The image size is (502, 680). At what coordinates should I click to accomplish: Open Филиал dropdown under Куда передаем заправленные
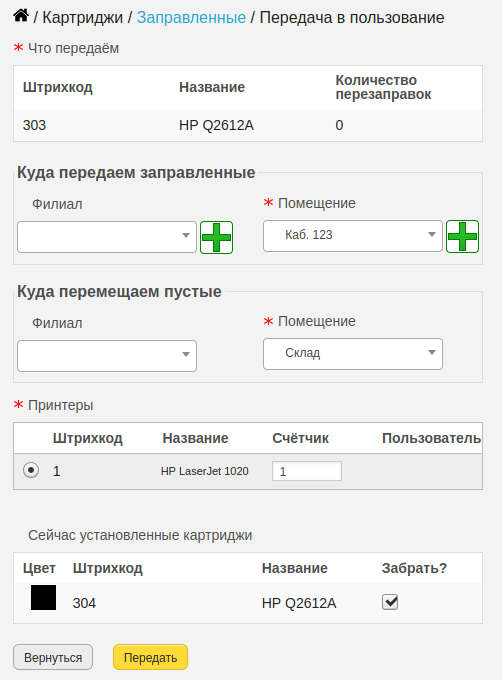[x=107, y=237]
